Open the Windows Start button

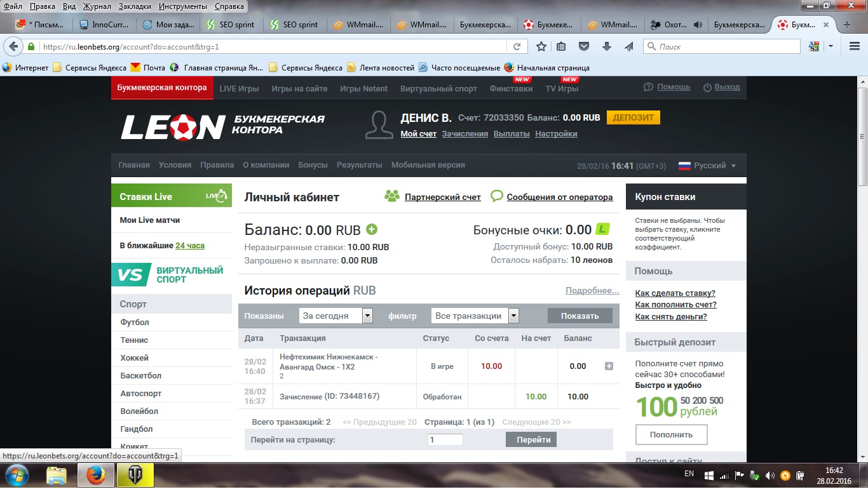tap(16, 475)
